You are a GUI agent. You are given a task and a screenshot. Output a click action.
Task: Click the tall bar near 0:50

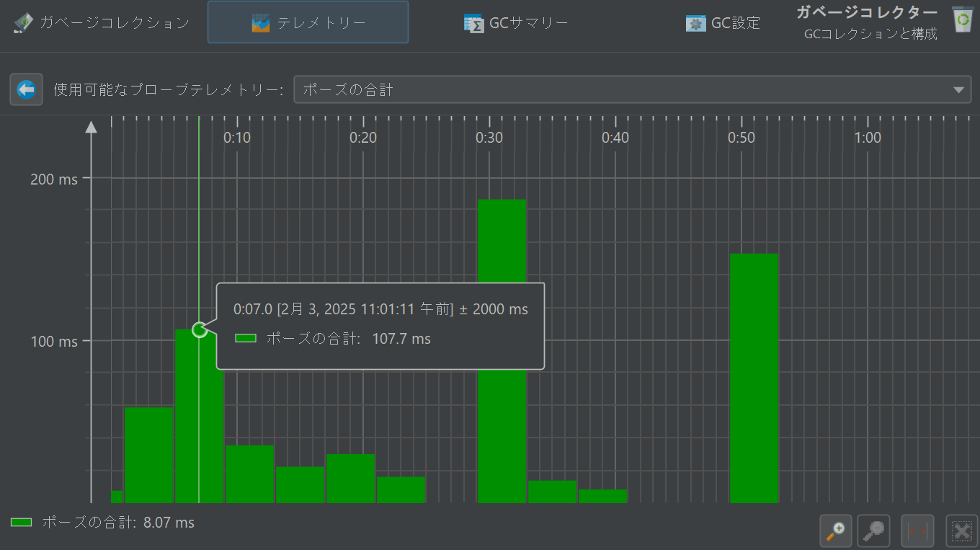pos(754,378)
